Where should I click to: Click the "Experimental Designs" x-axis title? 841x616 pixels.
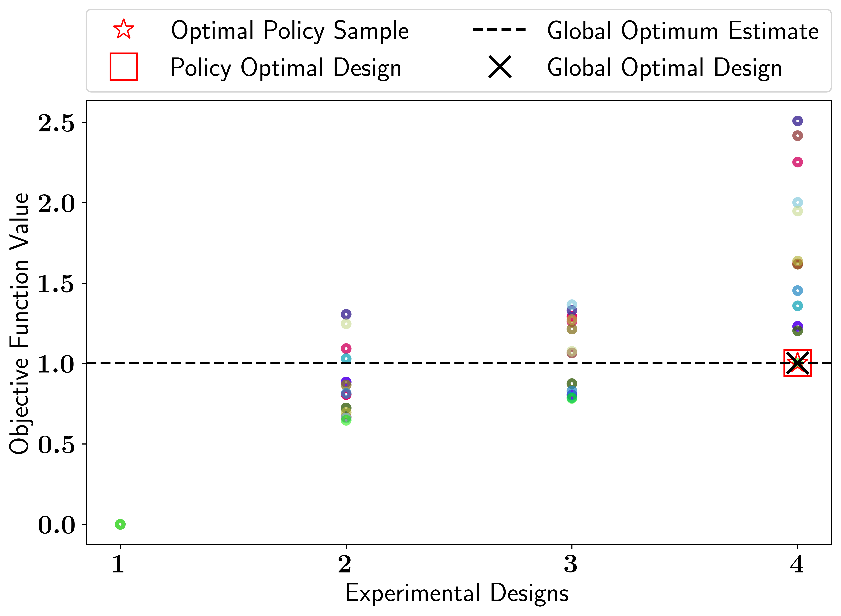[457, 593]
